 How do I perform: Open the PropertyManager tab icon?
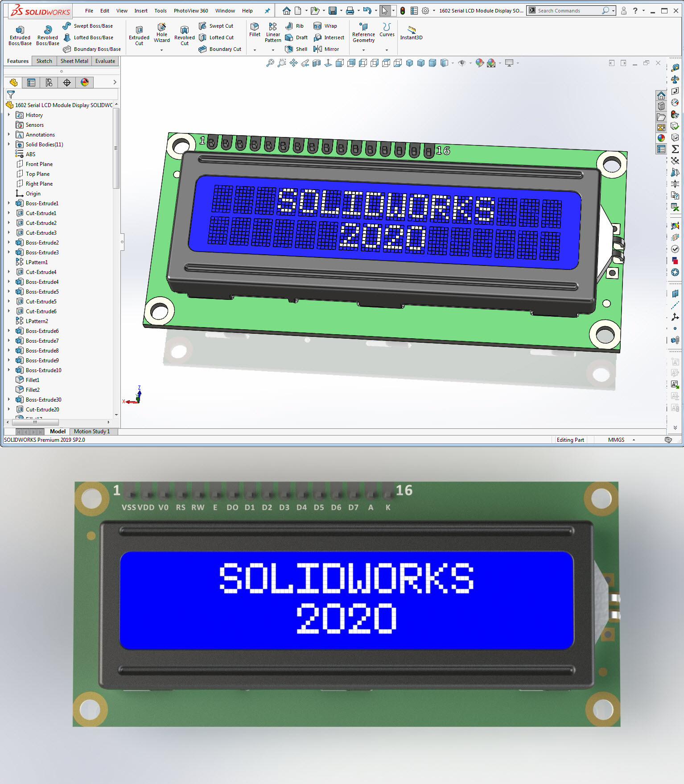(31, 82)
